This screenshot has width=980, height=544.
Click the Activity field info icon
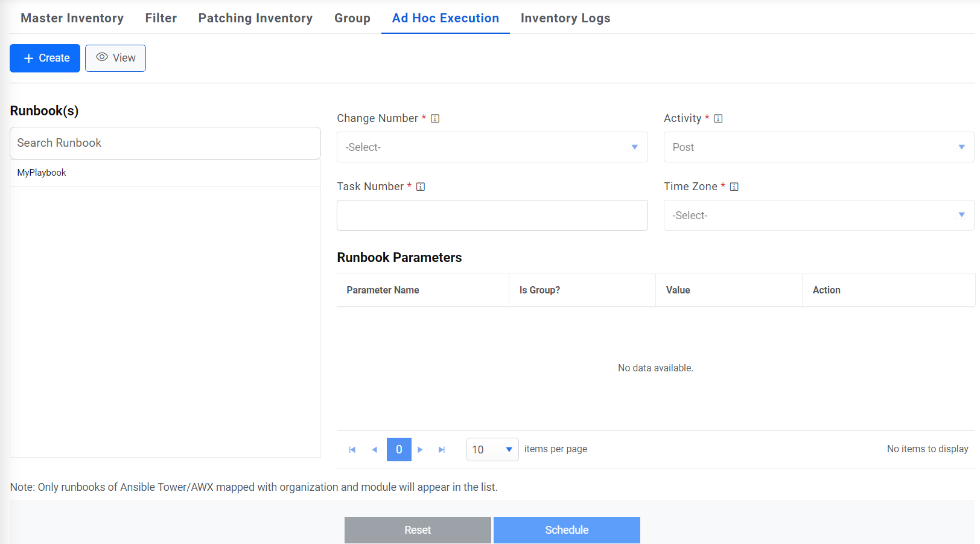(x=718, y=118)
